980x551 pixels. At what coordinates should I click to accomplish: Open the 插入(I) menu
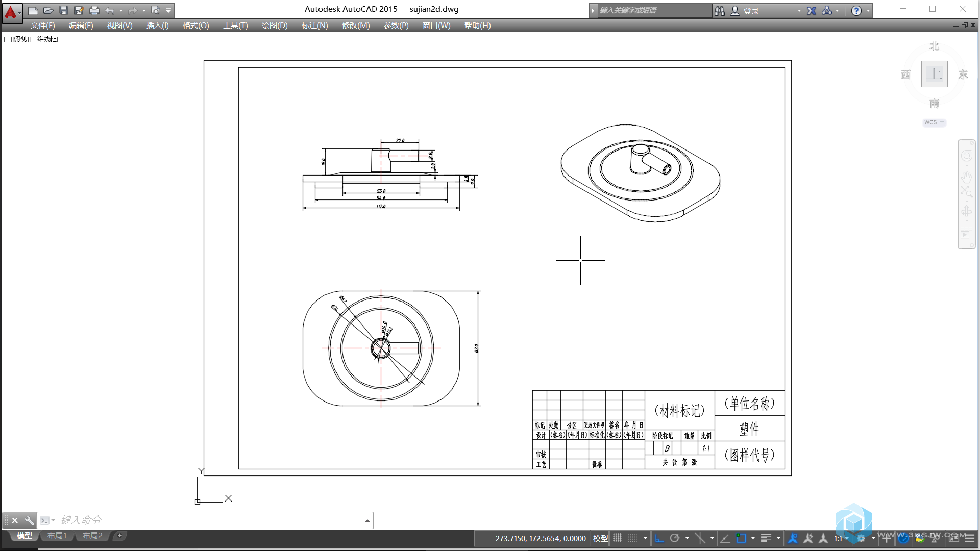click(x=157, y=26)
